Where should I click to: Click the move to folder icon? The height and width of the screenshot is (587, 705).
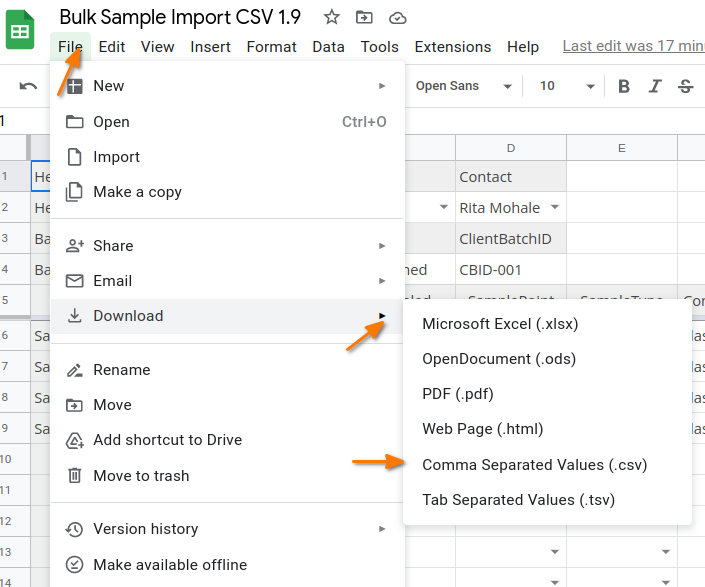[x=364, y=17]
